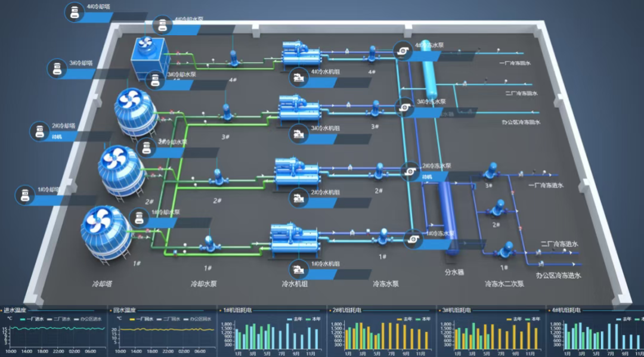Toggle 本年 legend in 2#机组耗电 chart
The width and height of the screenshot is (644, 357).
[x=421, y=319]
